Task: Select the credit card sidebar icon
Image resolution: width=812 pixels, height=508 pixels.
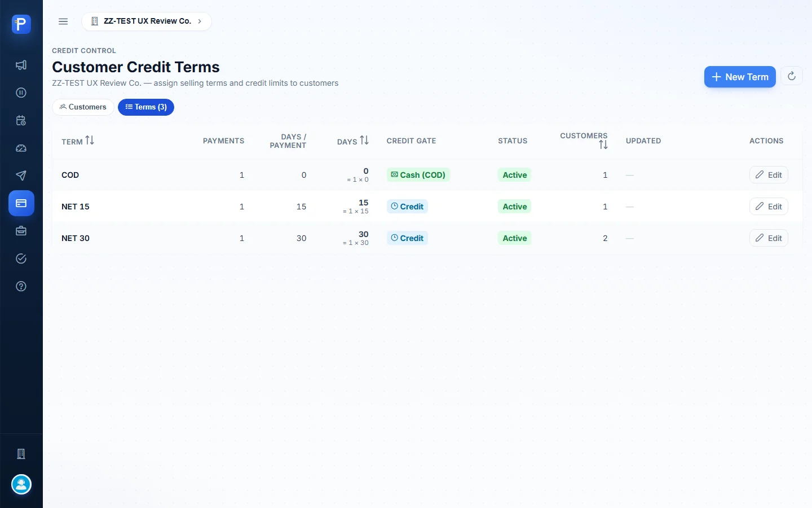Action: [21, 203]
